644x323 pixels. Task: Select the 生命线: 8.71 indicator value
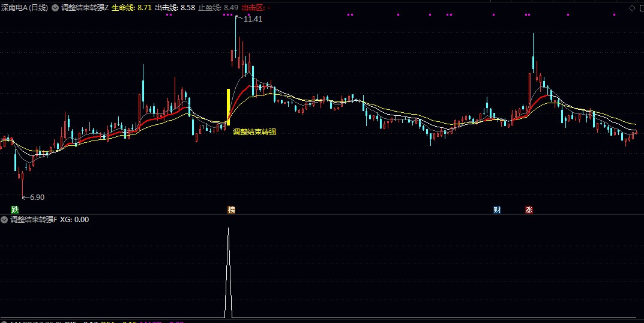coord(131,8)
